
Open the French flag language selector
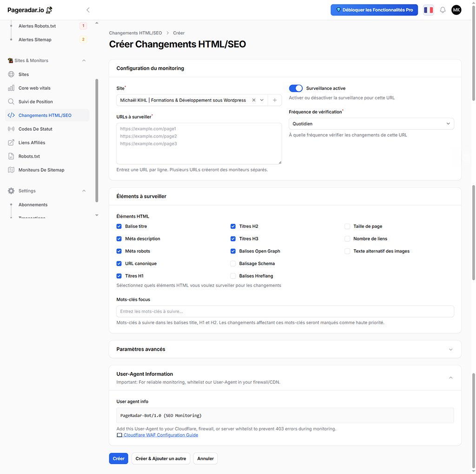coord(428,10)
